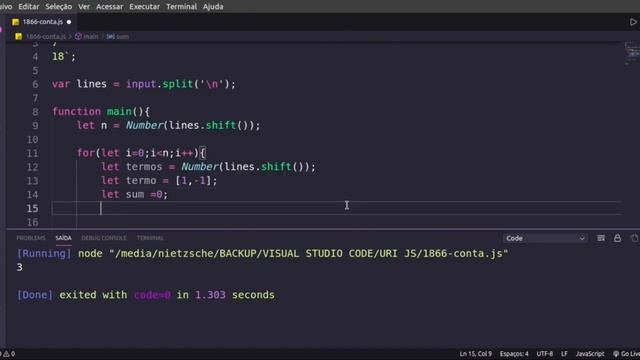
Task: Click line number 8 in the gutter
Action: point(35,112)
